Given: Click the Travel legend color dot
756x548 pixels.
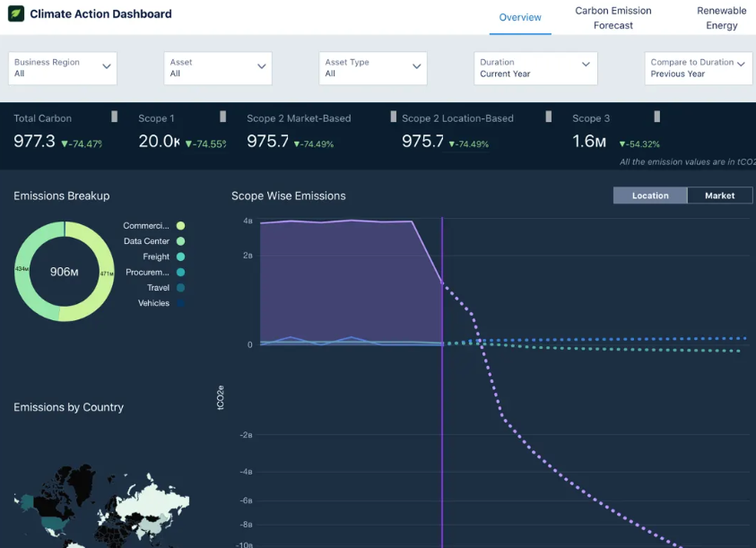Looking at the screenshot, I should [x=181, y=288].
